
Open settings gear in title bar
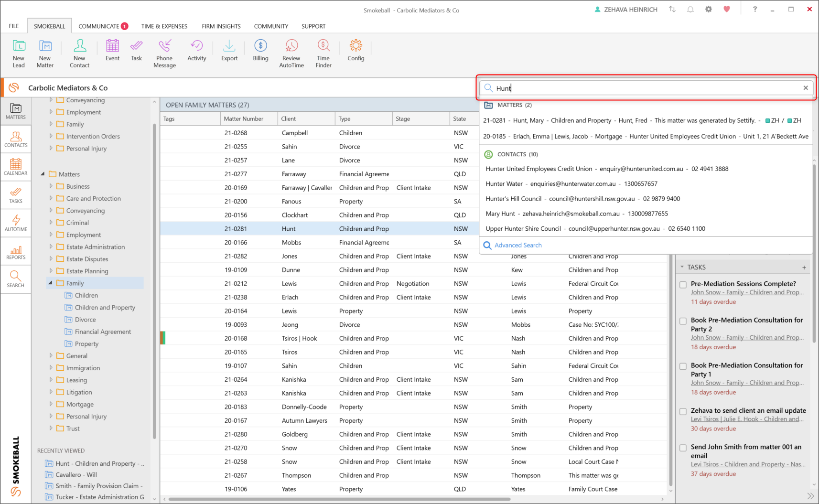[709, 9]
